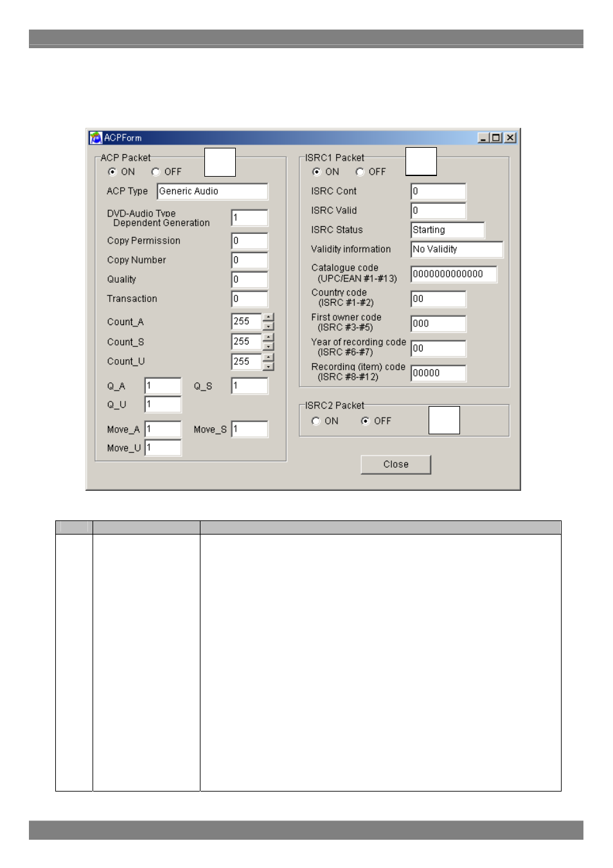This screenshot has width=613, height=868.
Task: Increase Count_S with the up arrow
Action: point(269,337)
